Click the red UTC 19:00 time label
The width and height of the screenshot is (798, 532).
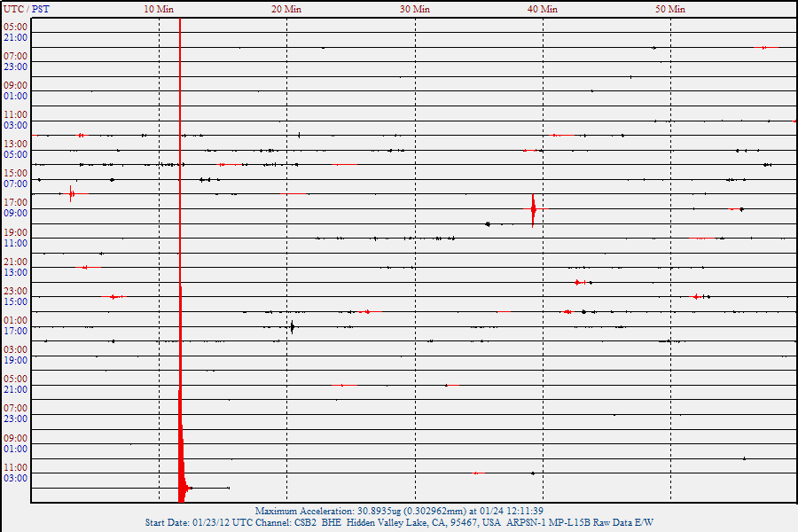[x=15, y=232]
